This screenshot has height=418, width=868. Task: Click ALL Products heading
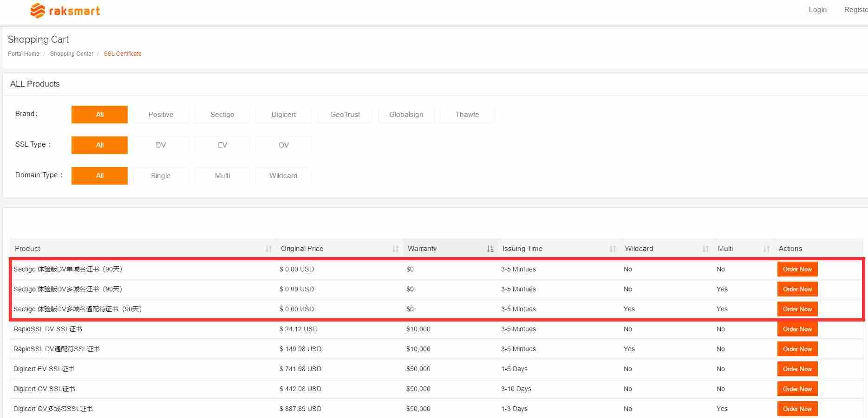pyautogui.click(x=35, y=84)
